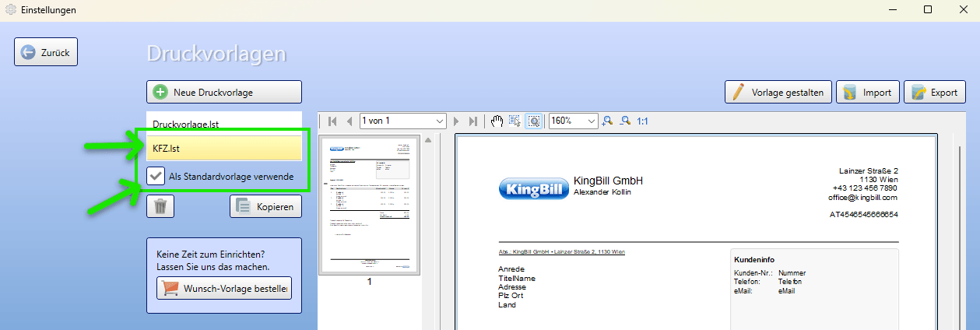980x330 pixels.
Task: Reset preview to 1:1 scale
Action: coord(643,121)
